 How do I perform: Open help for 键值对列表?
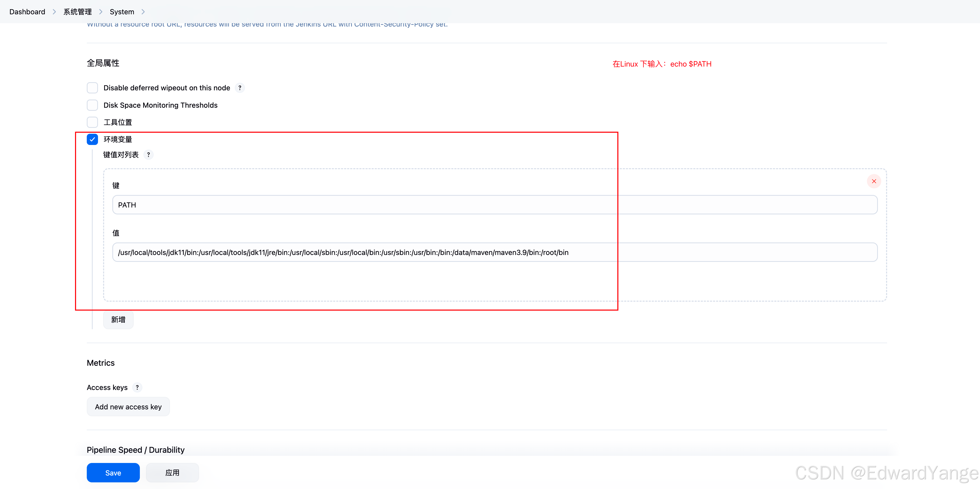[149, 154]
